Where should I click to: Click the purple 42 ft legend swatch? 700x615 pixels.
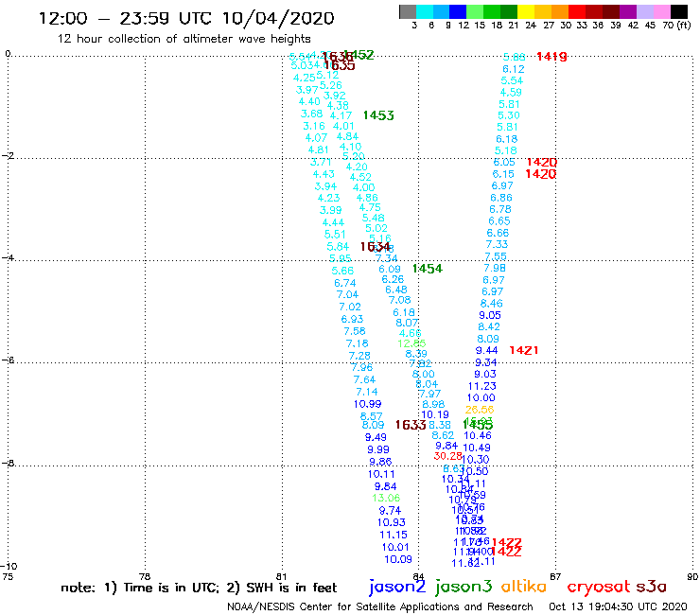tap(628, 11)
